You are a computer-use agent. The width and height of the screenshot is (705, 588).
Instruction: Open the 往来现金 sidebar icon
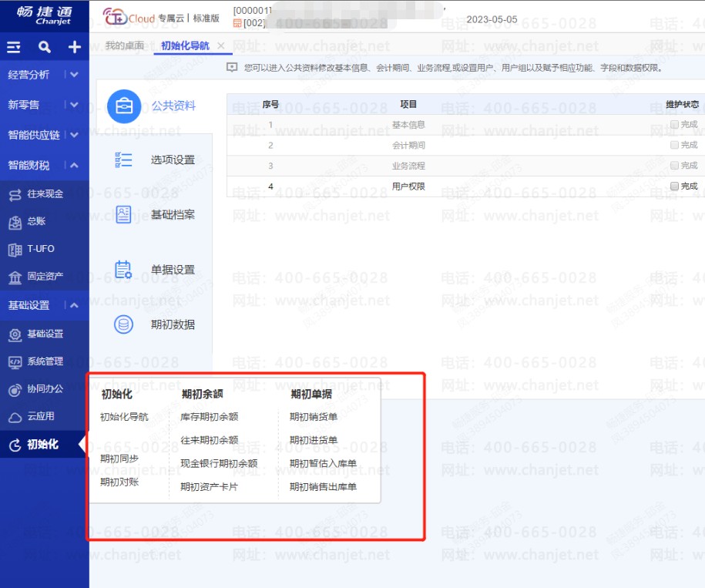tap(15, 195)
